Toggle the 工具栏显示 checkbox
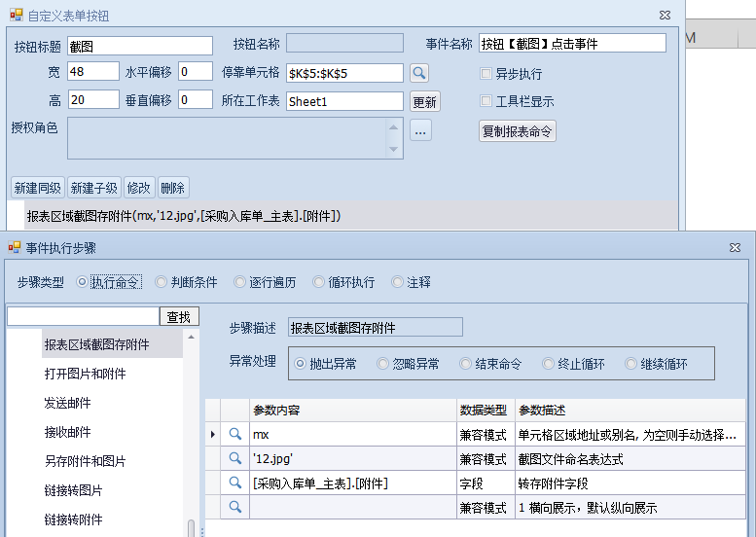 coord(486,101)
